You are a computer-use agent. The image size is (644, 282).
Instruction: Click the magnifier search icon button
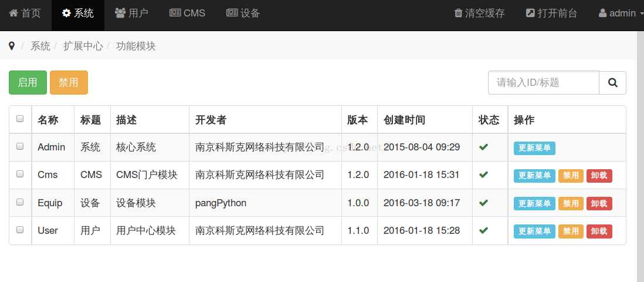coord(612,83)
